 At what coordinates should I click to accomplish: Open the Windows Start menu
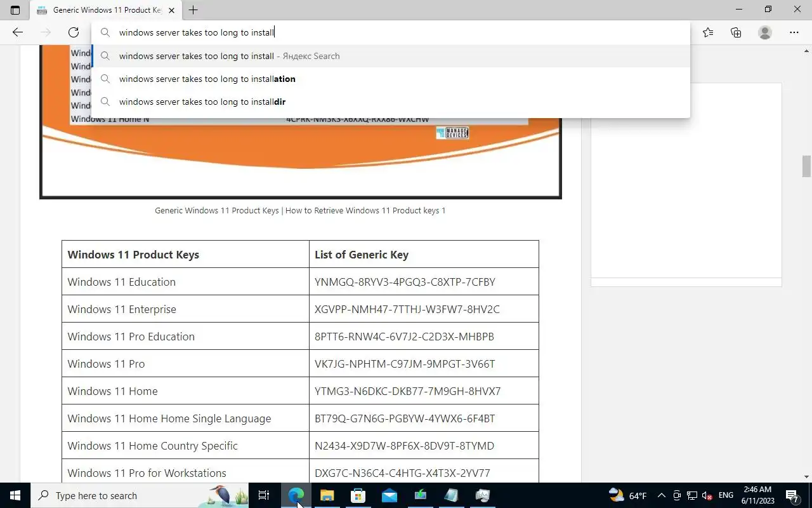pos(15,495)
